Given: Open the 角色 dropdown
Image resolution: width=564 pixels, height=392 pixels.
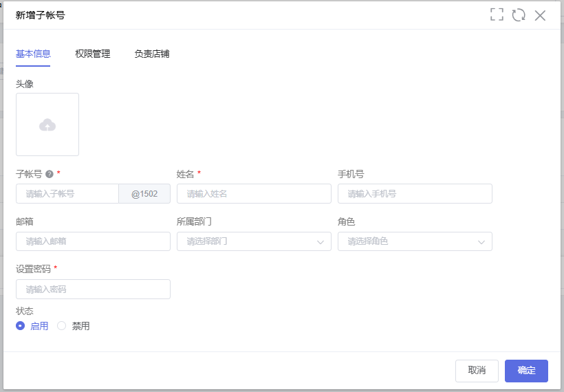Looking at the screenshot, I should click(x=415, y=241).
